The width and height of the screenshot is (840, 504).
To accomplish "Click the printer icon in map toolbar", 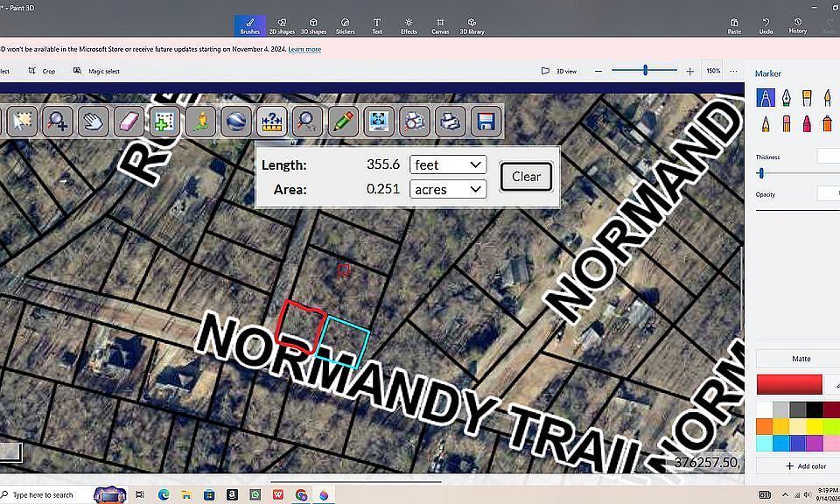I will [450, 121].
